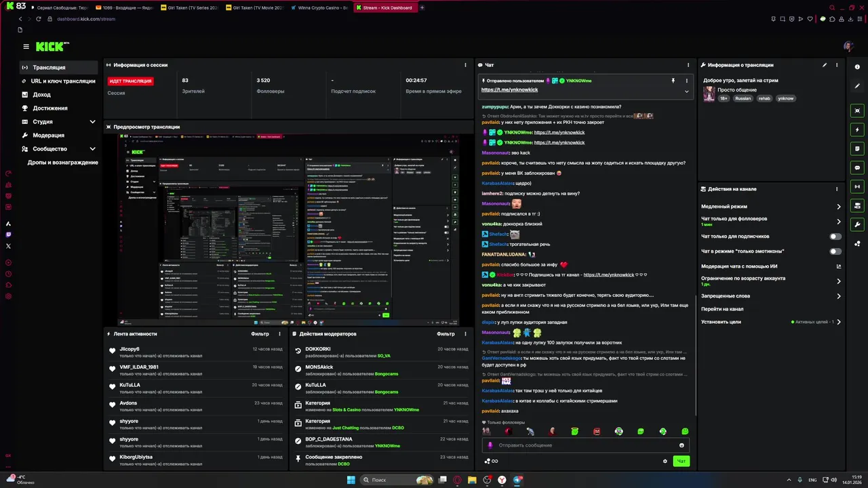Toggle sticky note widget icon in right rail

point(857,148)
